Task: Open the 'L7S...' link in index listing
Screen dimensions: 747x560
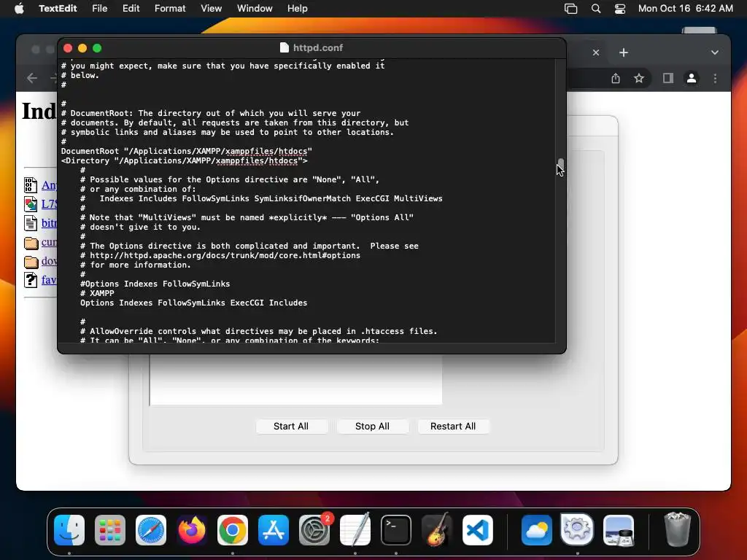Action: click(49, 204)
